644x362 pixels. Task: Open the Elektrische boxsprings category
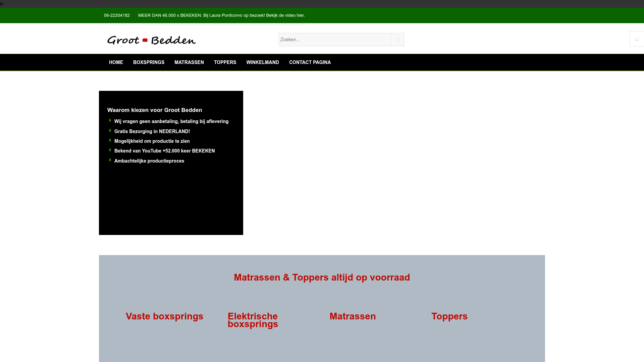point(253,320)
